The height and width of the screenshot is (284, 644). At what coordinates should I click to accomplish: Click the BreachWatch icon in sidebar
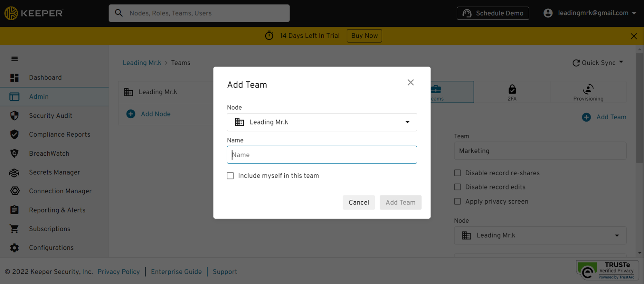click(x=14, y=153)
